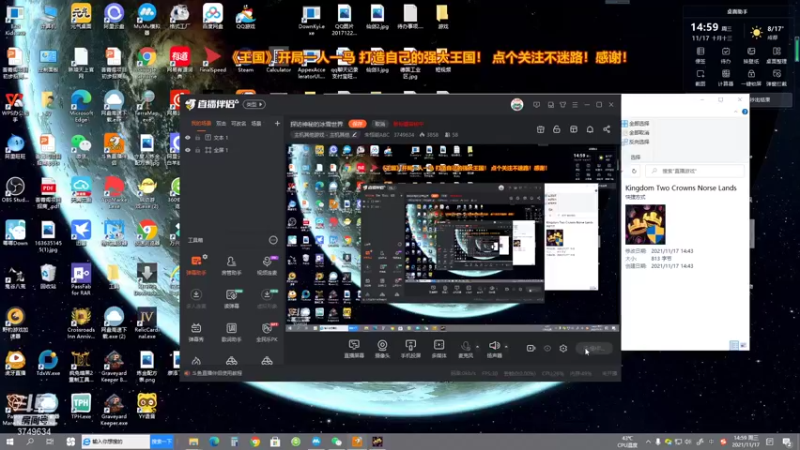The height and width of the screenshot is (450, 800).
Task: Open the third tool in second toolbox row
Action: click(x=267, y=299)
